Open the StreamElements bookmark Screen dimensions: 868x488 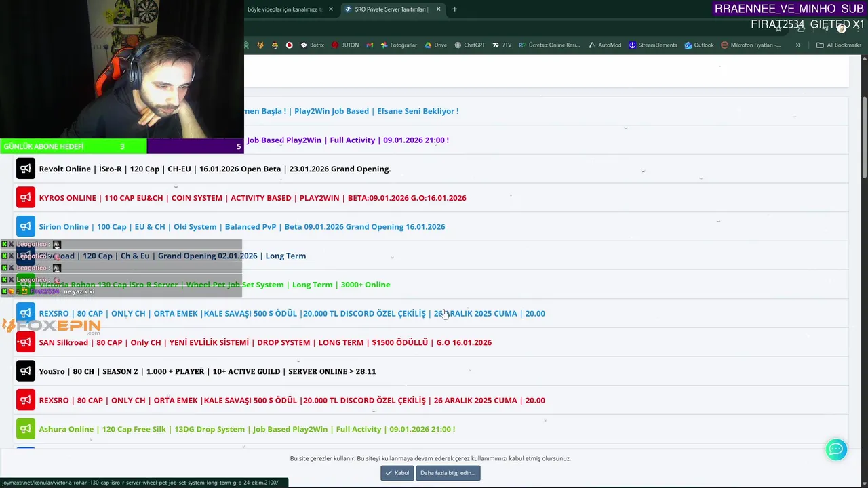click(x=652, y=45)
